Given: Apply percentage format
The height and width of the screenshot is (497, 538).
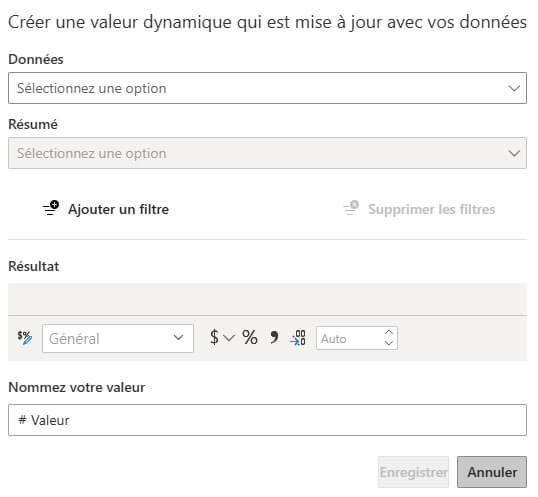Looking at the screenshot, I should tap(250, 338).
